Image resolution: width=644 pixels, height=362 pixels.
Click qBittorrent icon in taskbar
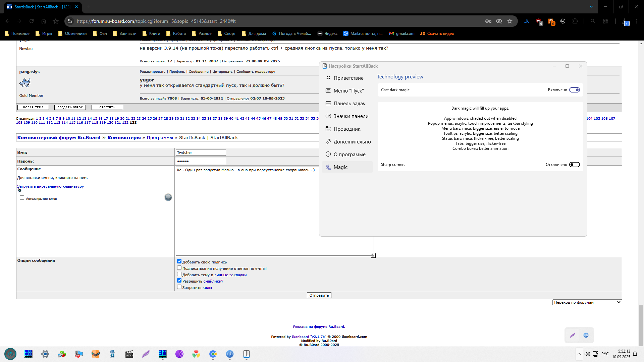pyautogui.click(x=230, y=354)
